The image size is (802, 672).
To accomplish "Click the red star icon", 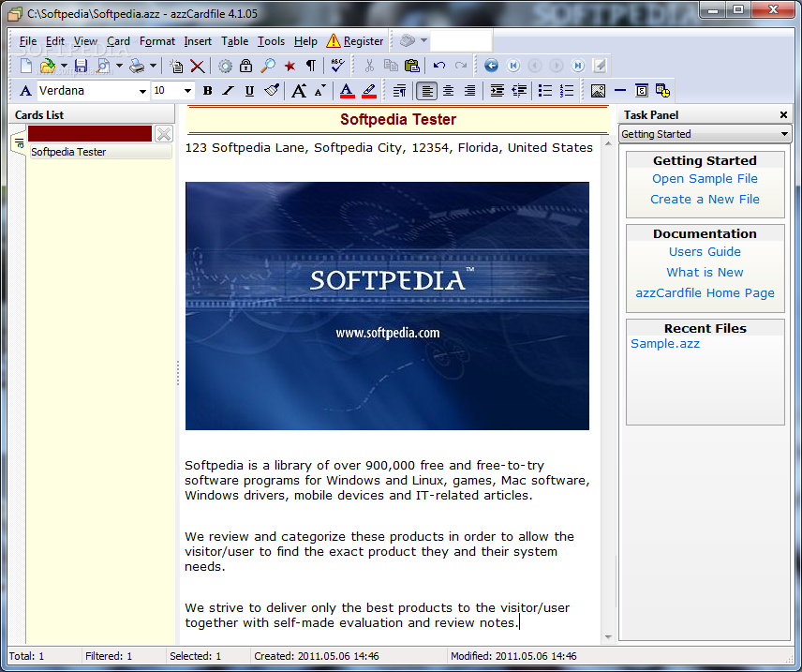I will [290, 66].
